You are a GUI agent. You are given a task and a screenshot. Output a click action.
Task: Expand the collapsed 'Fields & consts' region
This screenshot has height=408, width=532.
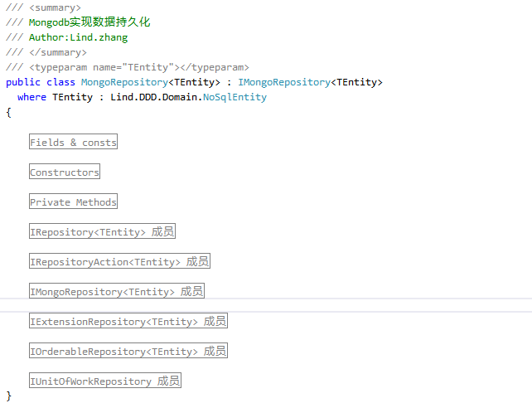point(73,142)
